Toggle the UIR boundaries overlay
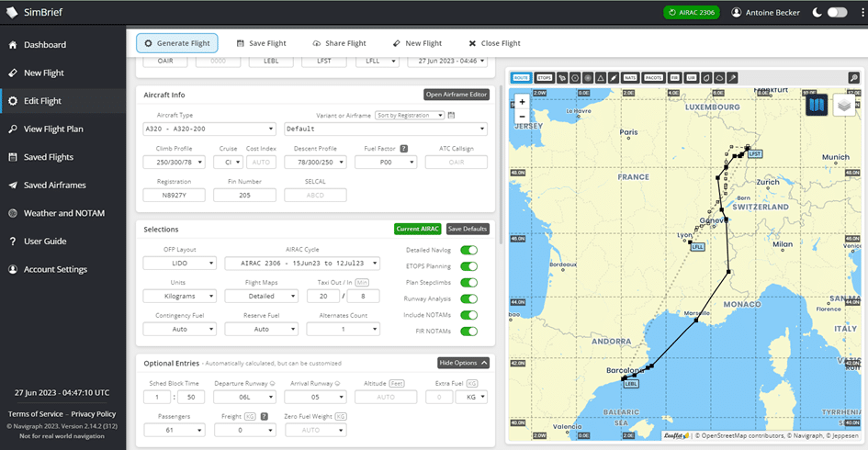The height and width of the screenshot is (450, 868). [x=691, y=78]
